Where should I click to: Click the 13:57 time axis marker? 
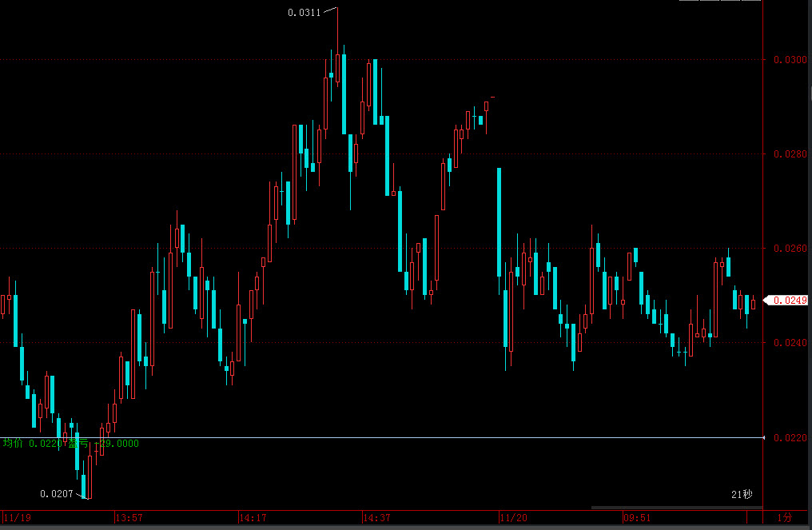(x=129, y=517)
